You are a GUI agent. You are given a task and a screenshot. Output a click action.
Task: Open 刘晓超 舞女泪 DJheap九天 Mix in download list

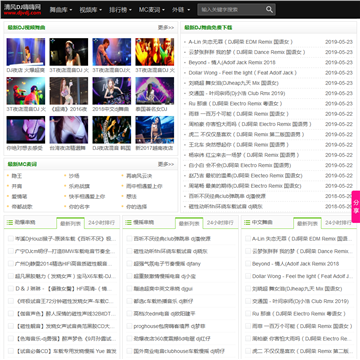pyautogui.click(x=233, y=83)
